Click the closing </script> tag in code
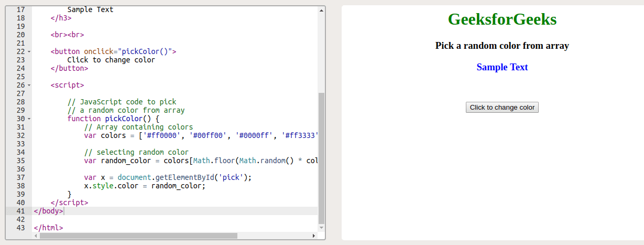Screen dimensions: 644x245 (x=69, y=203)
